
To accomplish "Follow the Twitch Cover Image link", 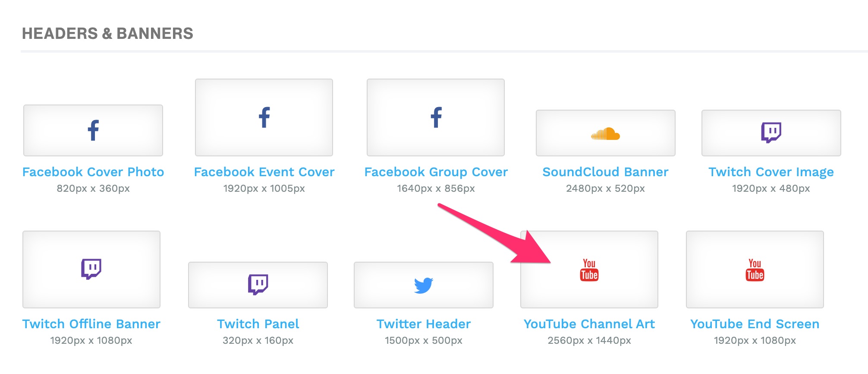I will [x=771, y=172].
